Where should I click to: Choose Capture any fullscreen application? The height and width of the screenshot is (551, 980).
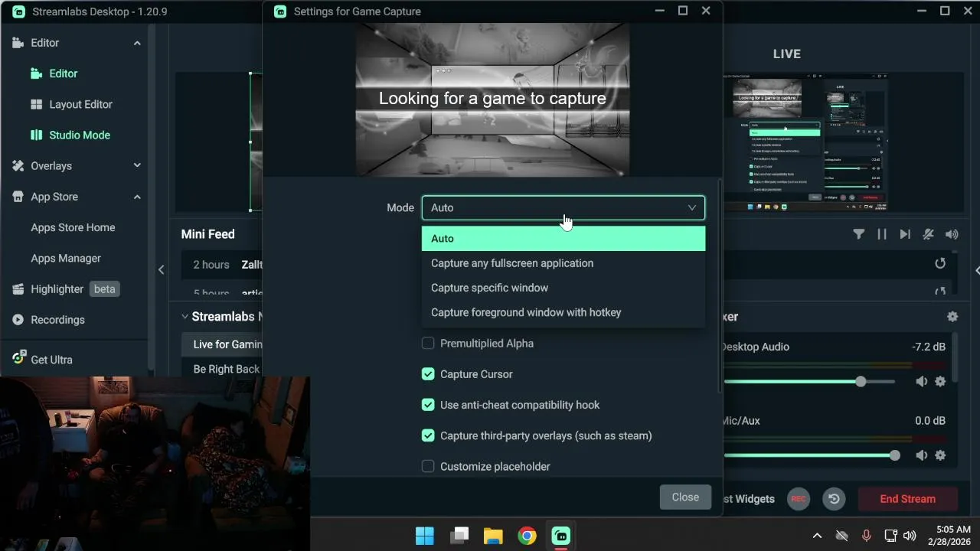(x=563, y=263)
